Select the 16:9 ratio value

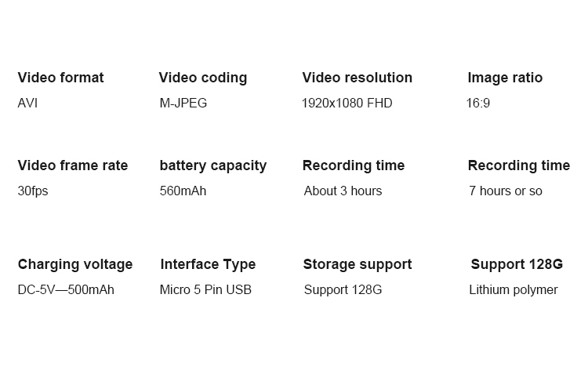tap(478, 104)
